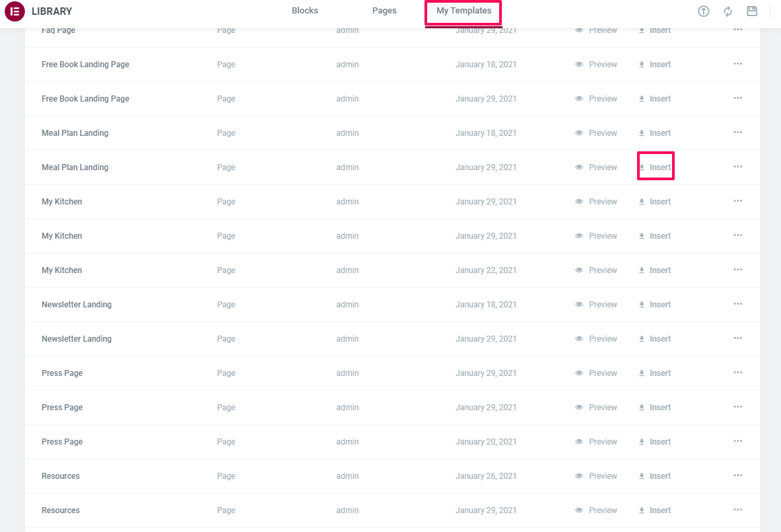Preview Free Book Landing Page from January 29
The width and height of the screenshot is (781, 532).
coord(596,99)
